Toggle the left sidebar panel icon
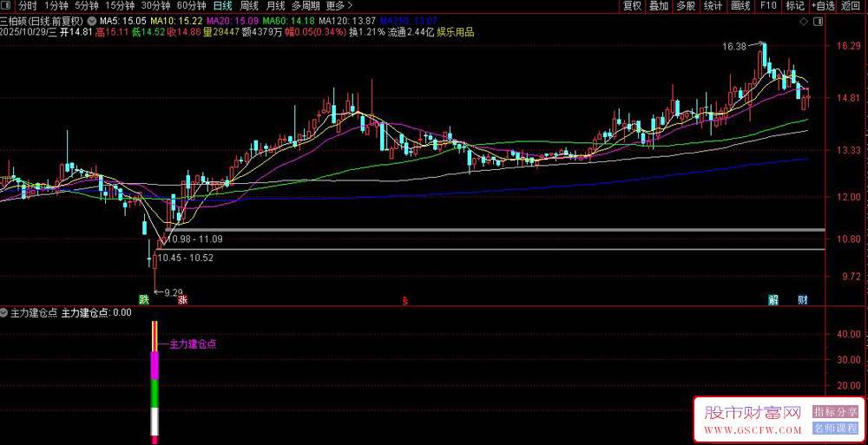Viewport: 868px width, 445px height. tap(7, 7)
